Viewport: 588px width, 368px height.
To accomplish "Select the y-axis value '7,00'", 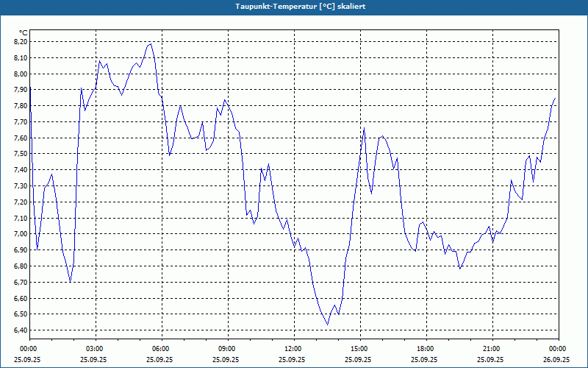I will point(21,234).
